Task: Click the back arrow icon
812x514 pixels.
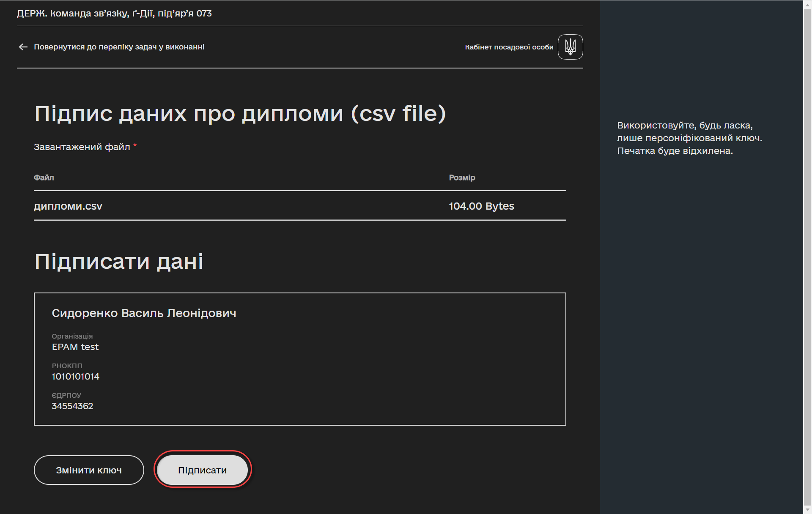Action: pyautogui.click(x=23, y=47)
